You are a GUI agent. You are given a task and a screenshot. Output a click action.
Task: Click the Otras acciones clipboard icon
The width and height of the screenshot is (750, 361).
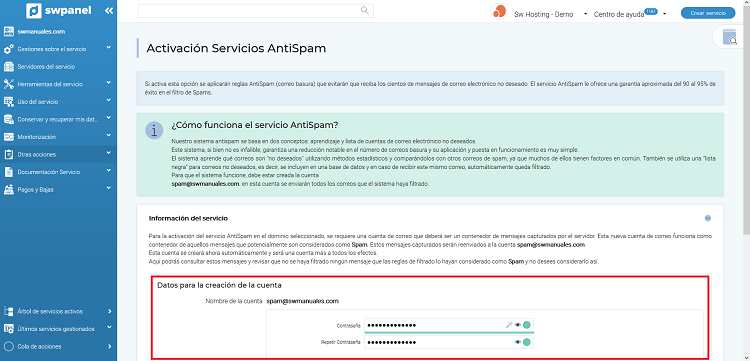(9, 154)
